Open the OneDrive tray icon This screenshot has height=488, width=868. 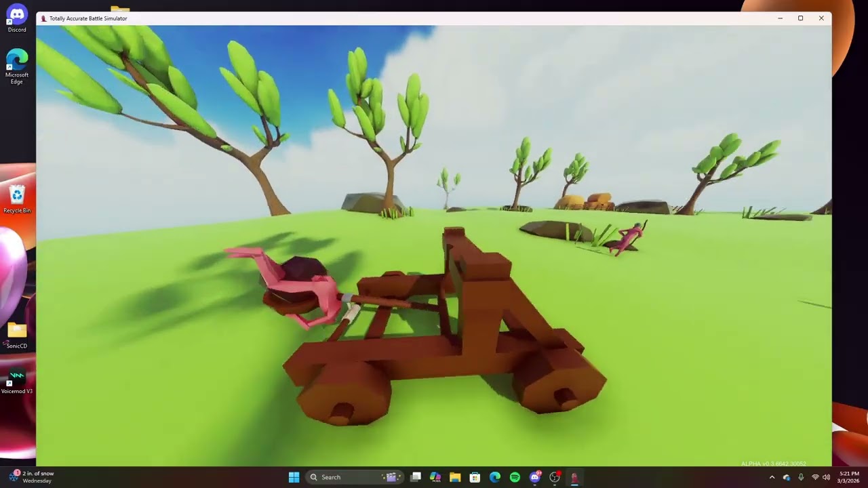click(x=787, y=477)
